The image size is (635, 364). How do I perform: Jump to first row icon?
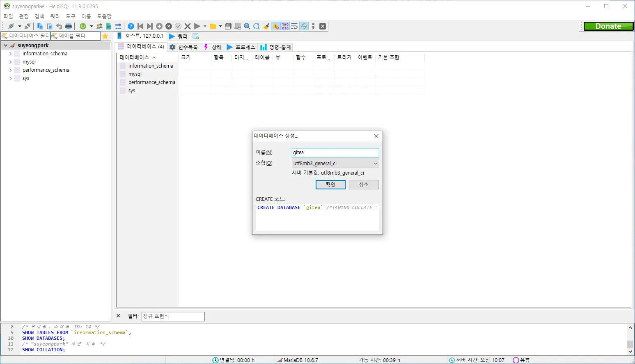tap(140, 26)
